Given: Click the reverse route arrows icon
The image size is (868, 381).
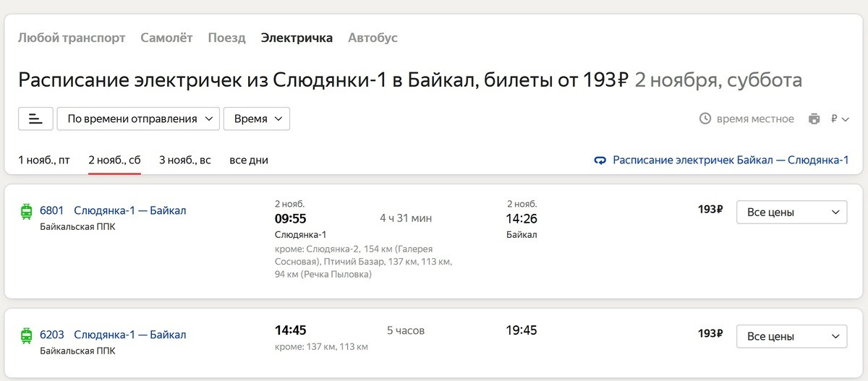Looking at the screenshot, I should (x=600, y=160).
